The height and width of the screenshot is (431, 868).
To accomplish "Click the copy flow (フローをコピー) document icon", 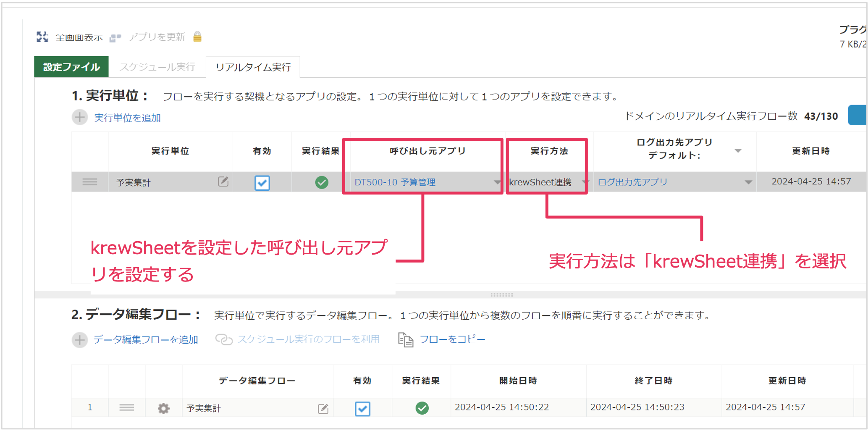I will coord(405,339).
